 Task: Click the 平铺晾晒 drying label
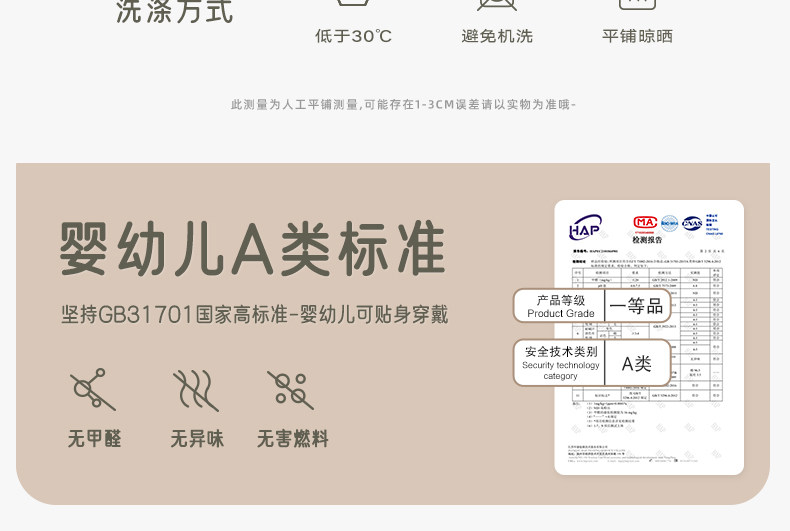point(637,36)
